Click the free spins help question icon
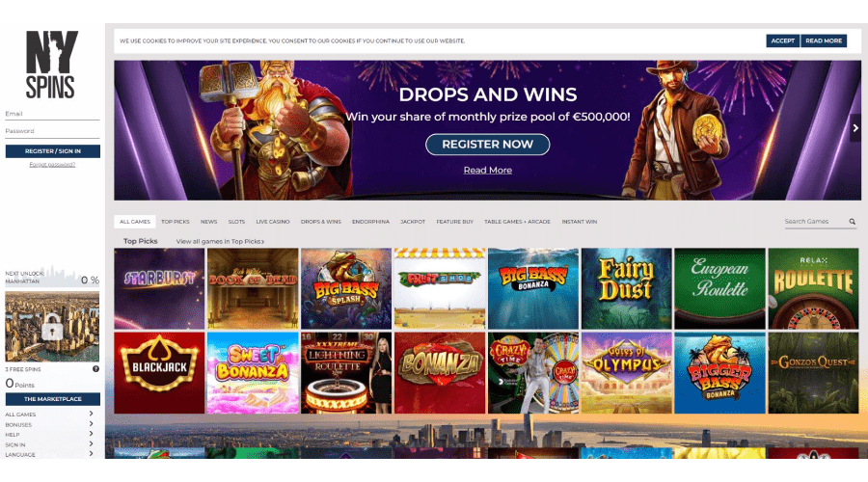 tap(95, 369)
